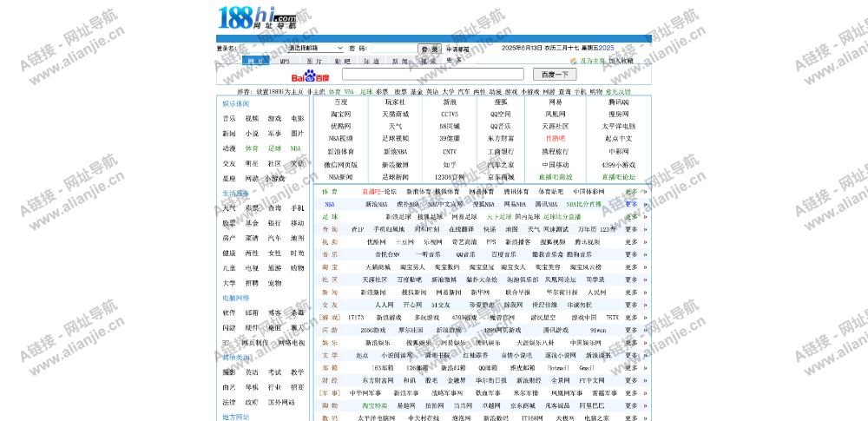Open the 微信网页版 link
This screenshot has height=421, width=868.
(x=340, y=165)
